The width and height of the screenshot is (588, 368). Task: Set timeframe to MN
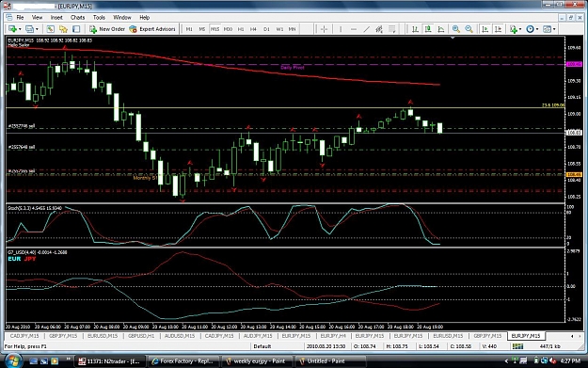pyautogui.click(x=293, y=29)
